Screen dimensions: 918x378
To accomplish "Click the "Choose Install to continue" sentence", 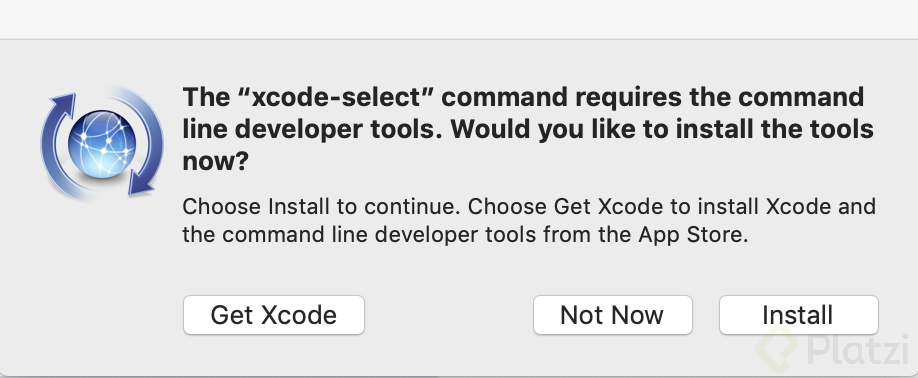I will [x=321, y=207].
